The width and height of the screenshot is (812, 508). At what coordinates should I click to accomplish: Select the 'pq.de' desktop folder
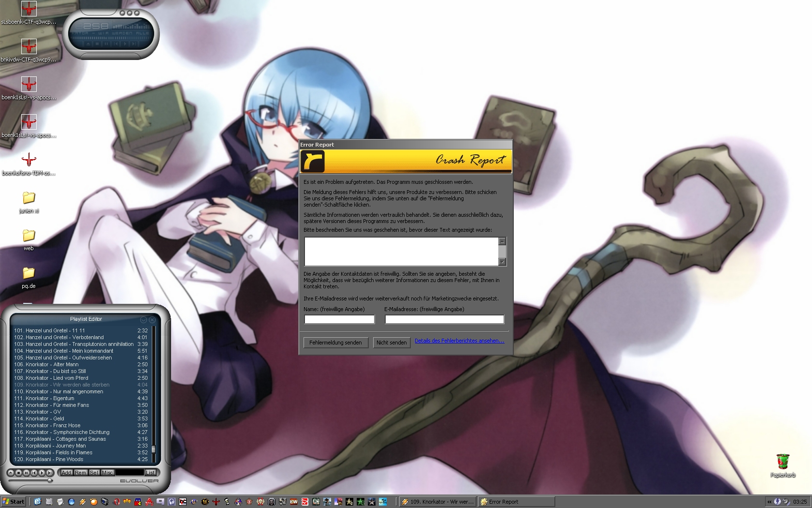coord(29,273)
